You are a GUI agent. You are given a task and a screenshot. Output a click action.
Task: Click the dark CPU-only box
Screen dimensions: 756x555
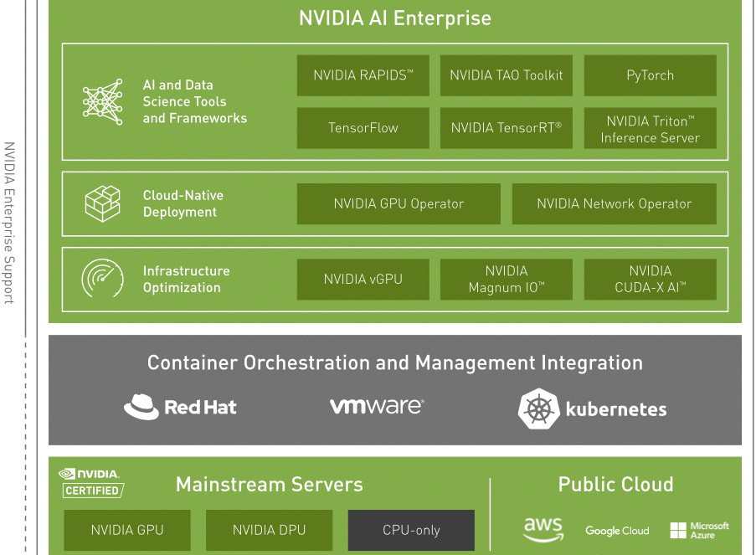(x=411, y=530)
